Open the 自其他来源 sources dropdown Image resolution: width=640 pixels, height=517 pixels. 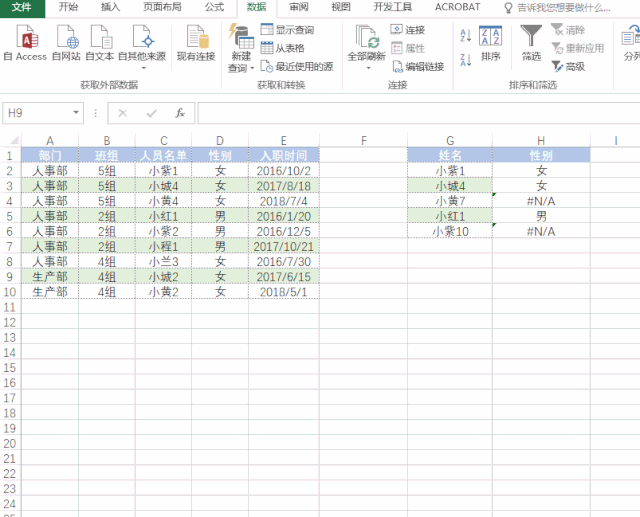(142, 47)
